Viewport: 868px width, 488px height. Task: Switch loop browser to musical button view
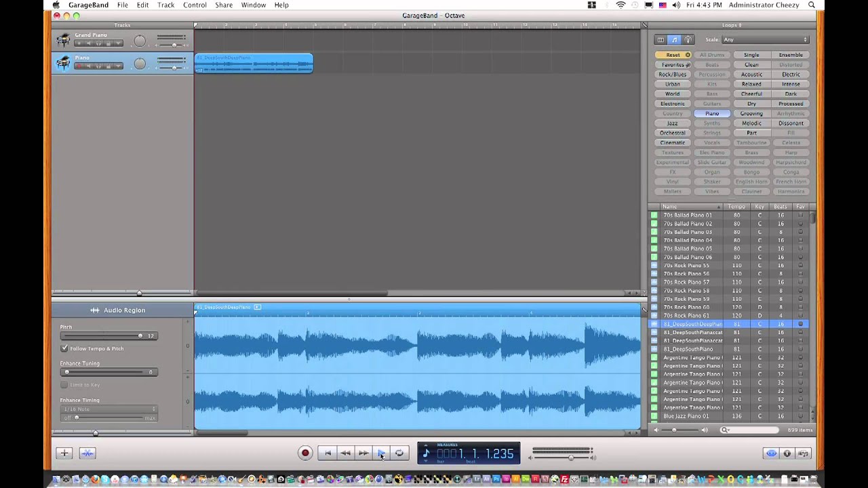click(674, 40)
